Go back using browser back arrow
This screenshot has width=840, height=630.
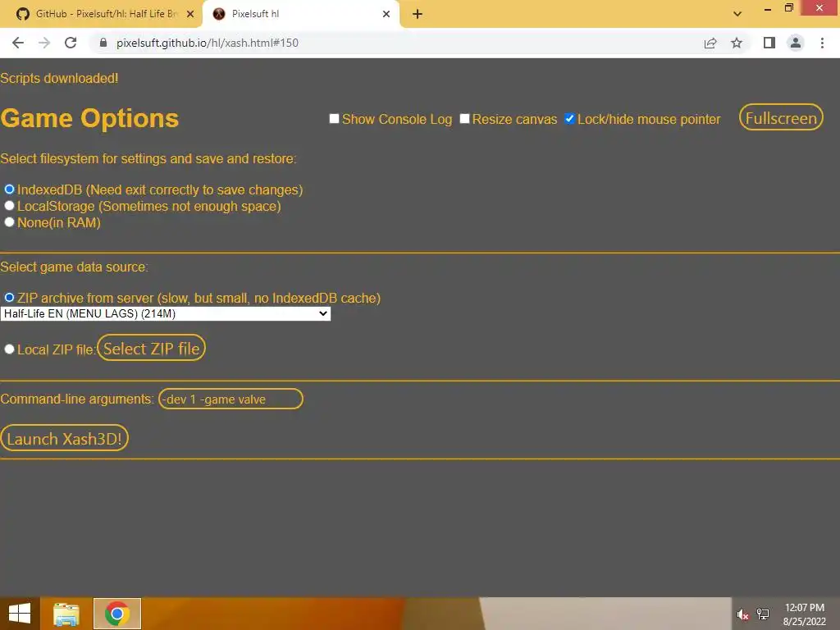pos(18,43)
